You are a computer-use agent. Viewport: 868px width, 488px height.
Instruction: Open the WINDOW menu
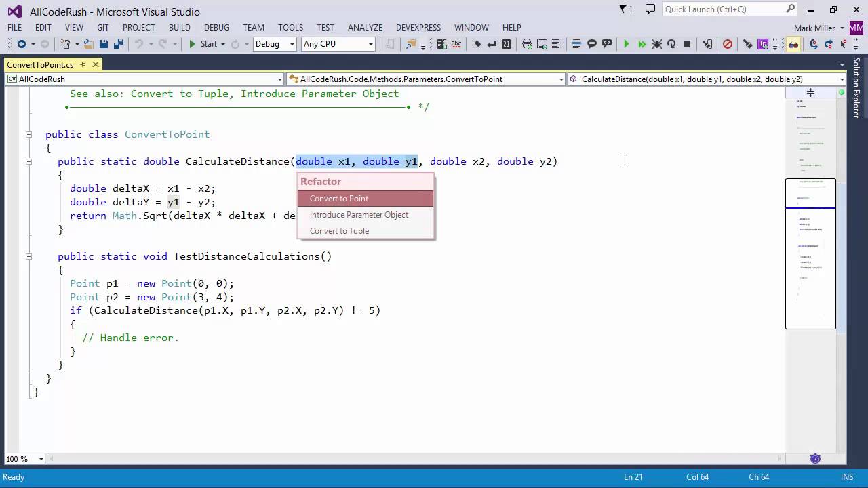click(x=471, y=28)
